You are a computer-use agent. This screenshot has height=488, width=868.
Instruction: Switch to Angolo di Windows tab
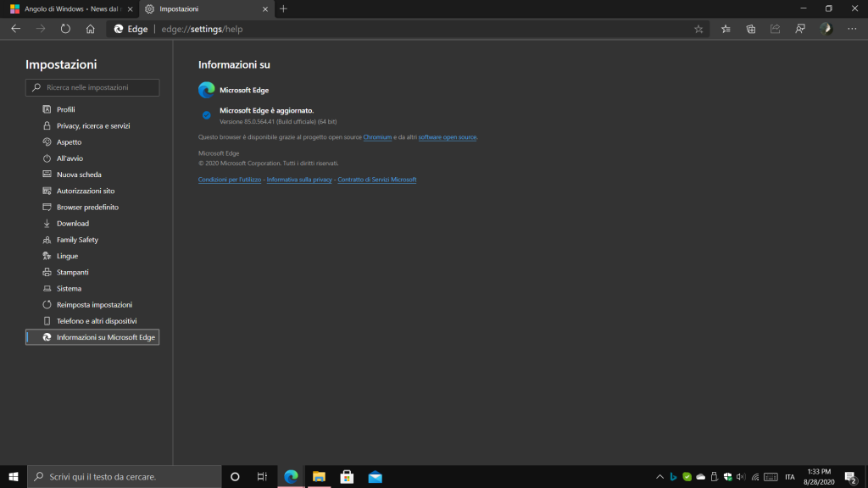[66, 8]
